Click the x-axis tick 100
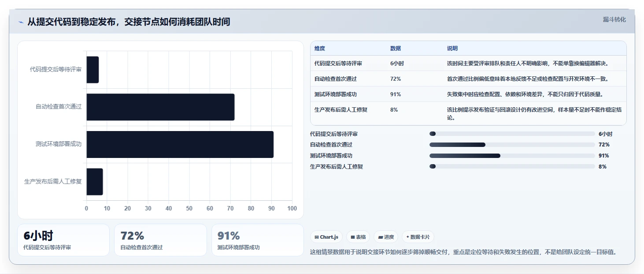The height and width of the screenshot is (274, 644). coord(292,209)
